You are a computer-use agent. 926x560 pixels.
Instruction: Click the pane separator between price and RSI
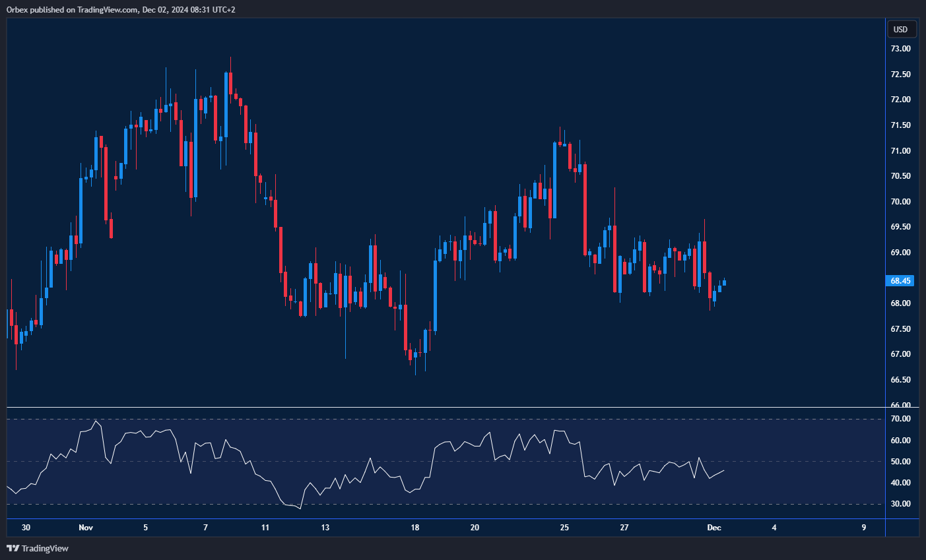point(446,408)
